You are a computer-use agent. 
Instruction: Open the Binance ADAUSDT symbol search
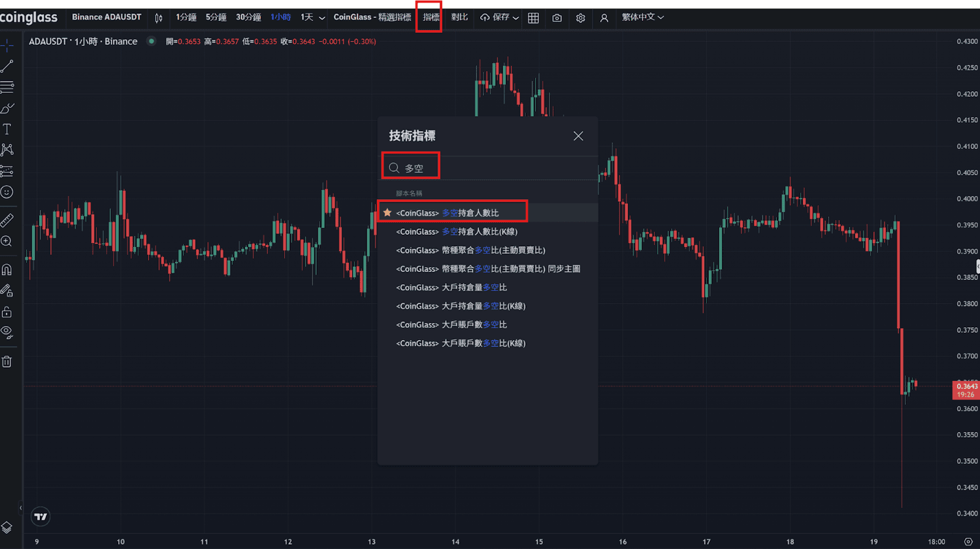[106, 17]
